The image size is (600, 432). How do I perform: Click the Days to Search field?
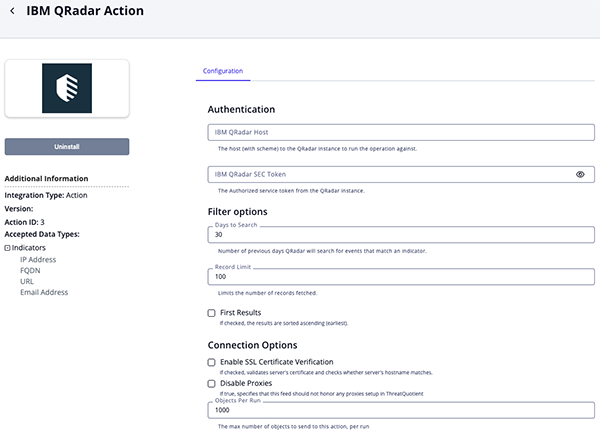point(401,235)
